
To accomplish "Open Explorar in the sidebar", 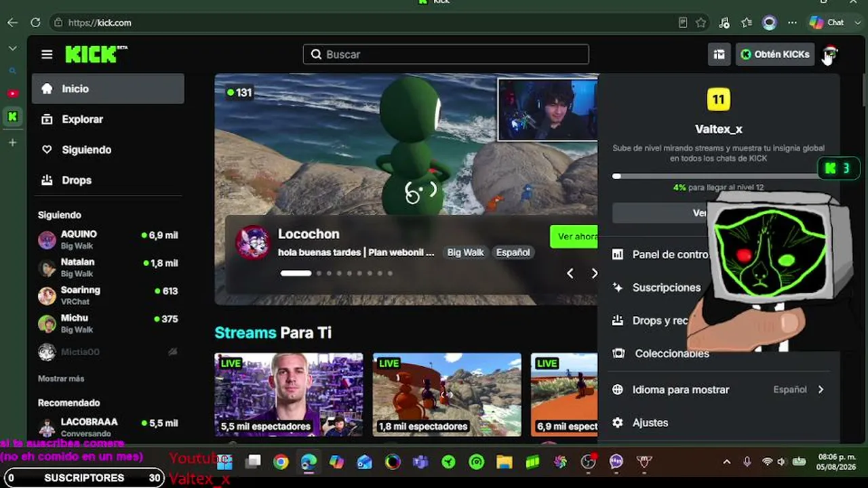I will [108, 119].
